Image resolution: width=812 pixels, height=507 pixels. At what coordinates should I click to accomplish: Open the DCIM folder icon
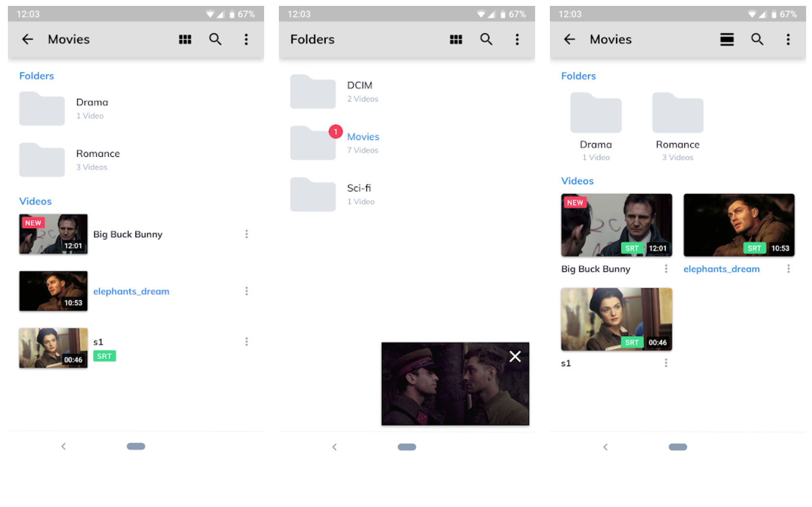pos(313,91)
